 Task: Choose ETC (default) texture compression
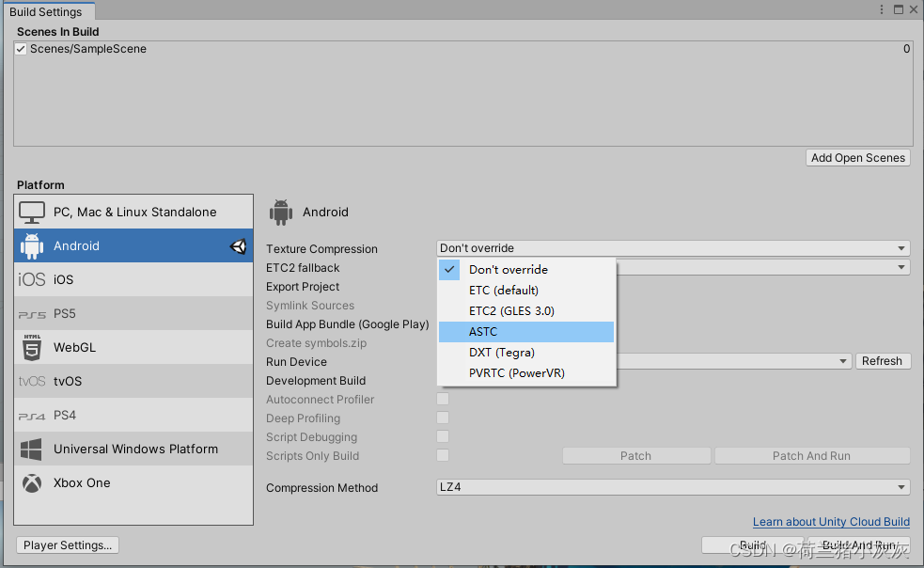(526, 291)
